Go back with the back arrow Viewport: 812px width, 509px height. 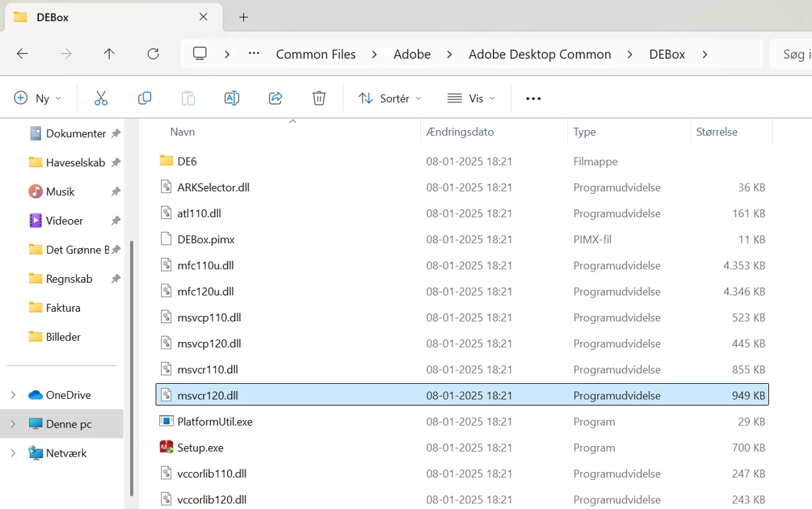point(22,54)
